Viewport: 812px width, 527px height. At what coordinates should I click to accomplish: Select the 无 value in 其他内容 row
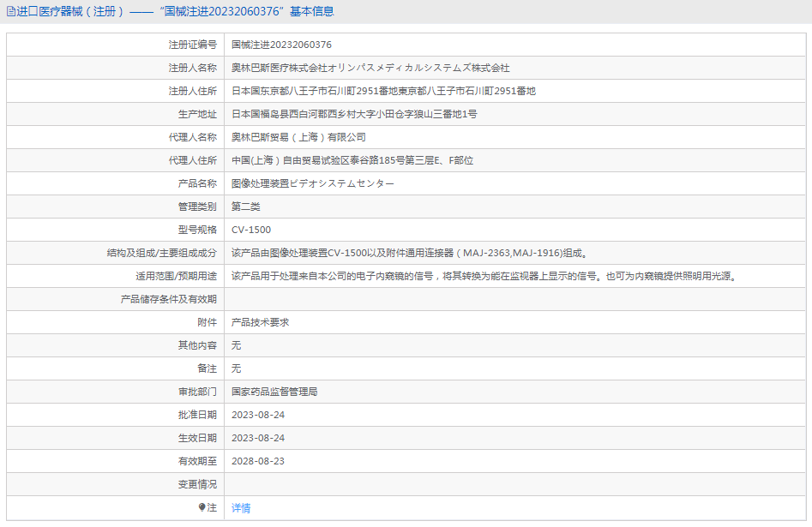(236, 346)
